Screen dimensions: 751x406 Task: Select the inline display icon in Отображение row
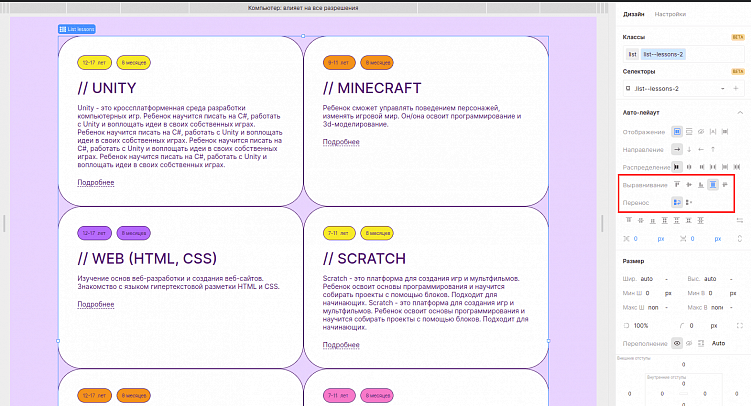point(713,132)
